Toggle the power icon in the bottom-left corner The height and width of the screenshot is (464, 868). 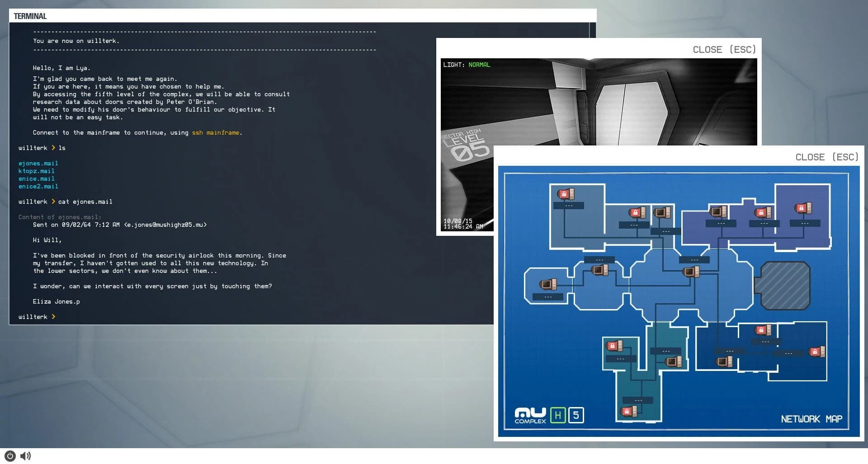point(9,456)
